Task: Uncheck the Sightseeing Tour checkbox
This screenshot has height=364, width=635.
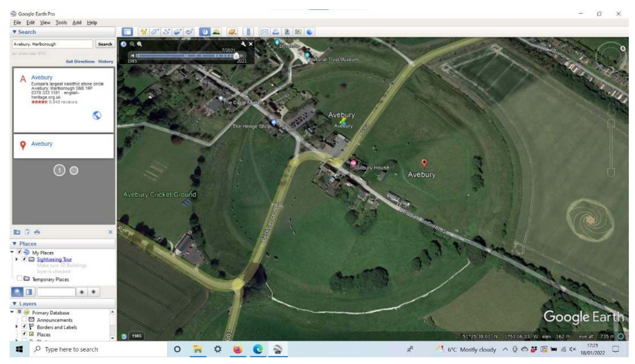Action: 24,259
